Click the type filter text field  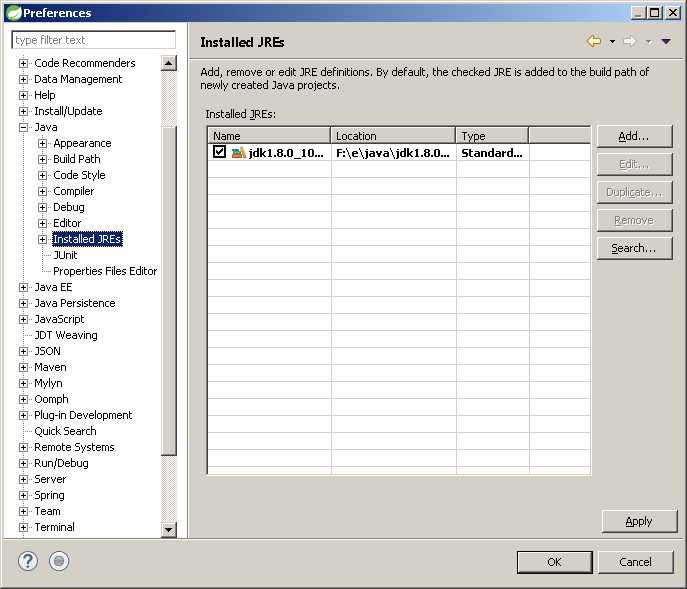(93, 40)
